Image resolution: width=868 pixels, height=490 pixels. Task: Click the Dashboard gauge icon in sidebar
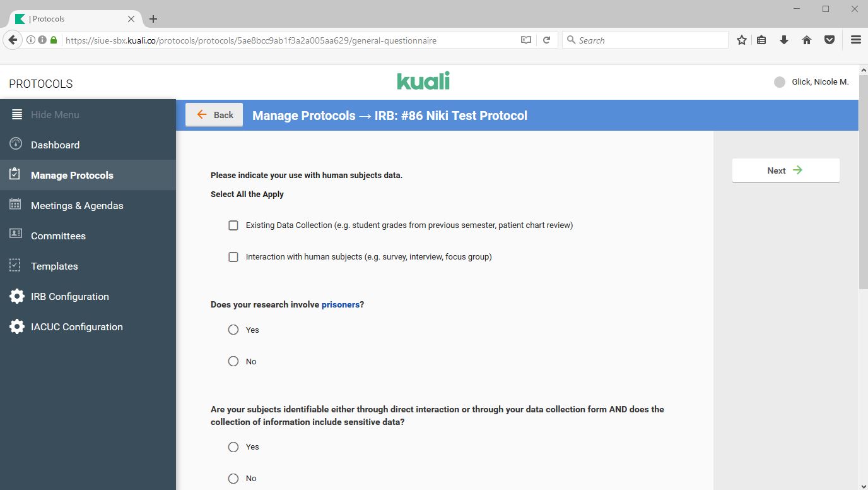pos(16,145)
